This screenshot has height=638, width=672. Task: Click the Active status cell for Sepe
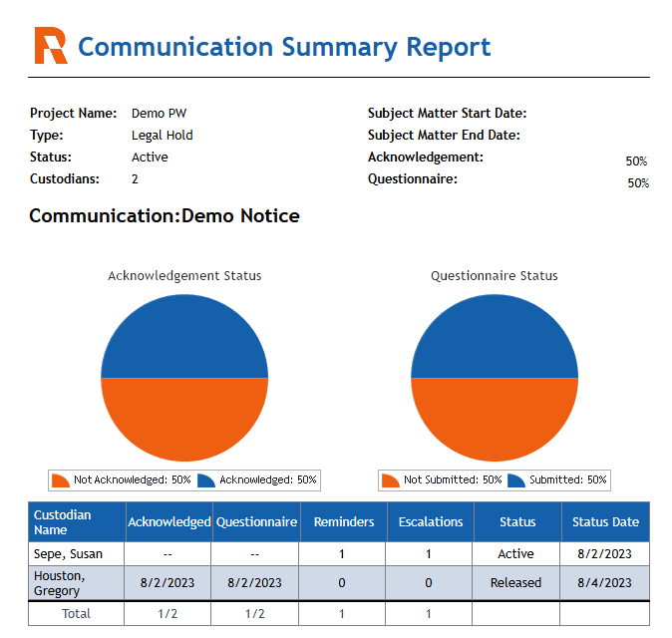coord(516,554)
